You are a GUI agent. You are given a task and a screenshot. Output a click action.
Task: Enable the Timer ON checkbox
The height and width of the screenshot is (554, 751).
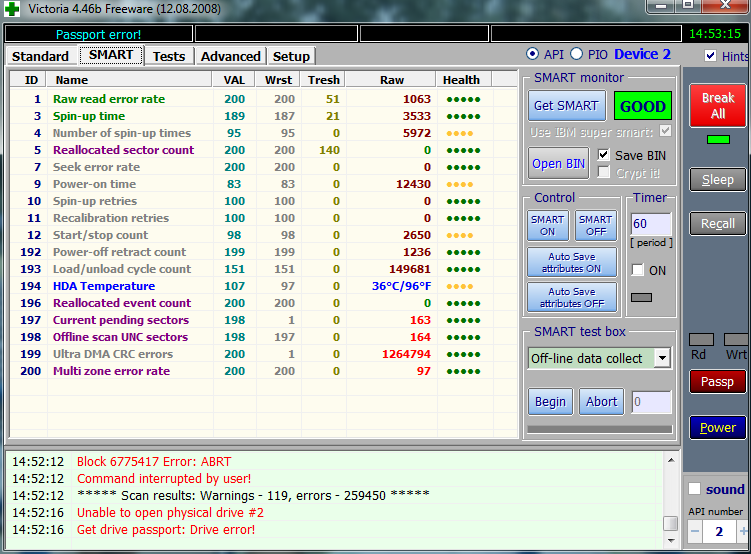pos(638,270)
